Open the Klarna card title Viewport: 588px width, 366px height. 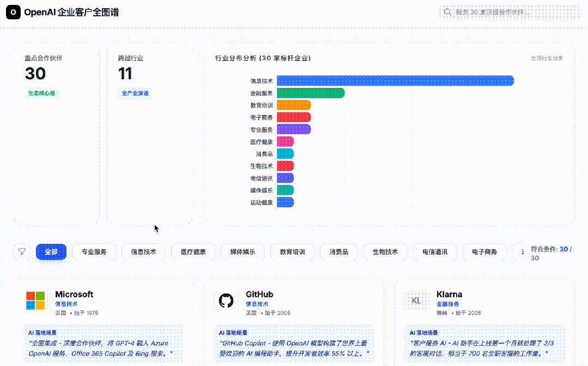449,295
